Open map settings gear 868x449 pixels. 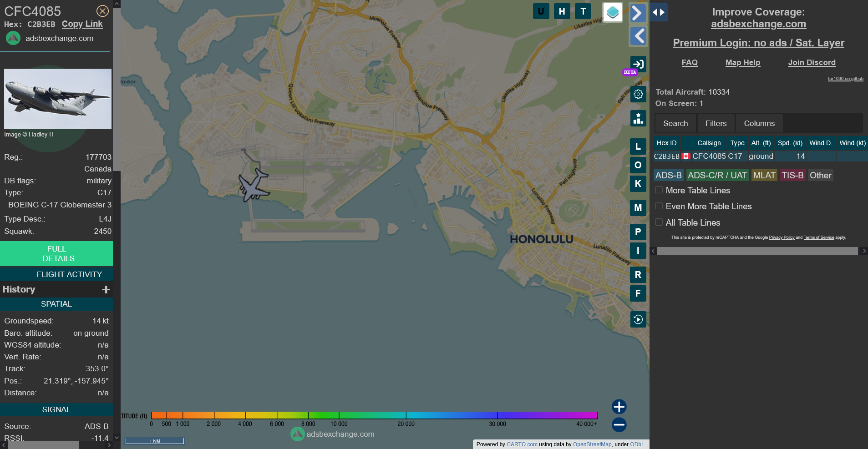(x=638, y=94)
